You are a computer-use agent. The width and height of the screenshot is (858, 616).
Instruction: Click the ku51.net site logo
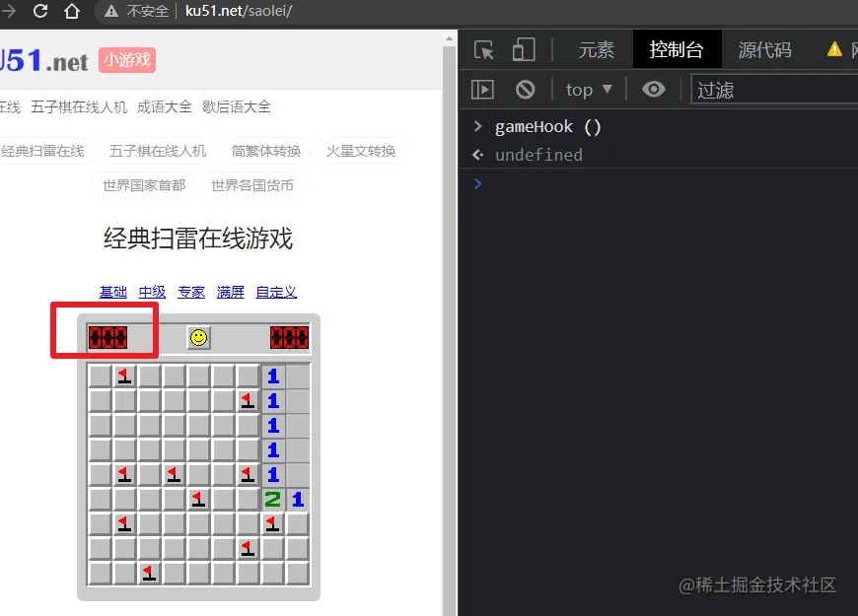click(44, 60)
